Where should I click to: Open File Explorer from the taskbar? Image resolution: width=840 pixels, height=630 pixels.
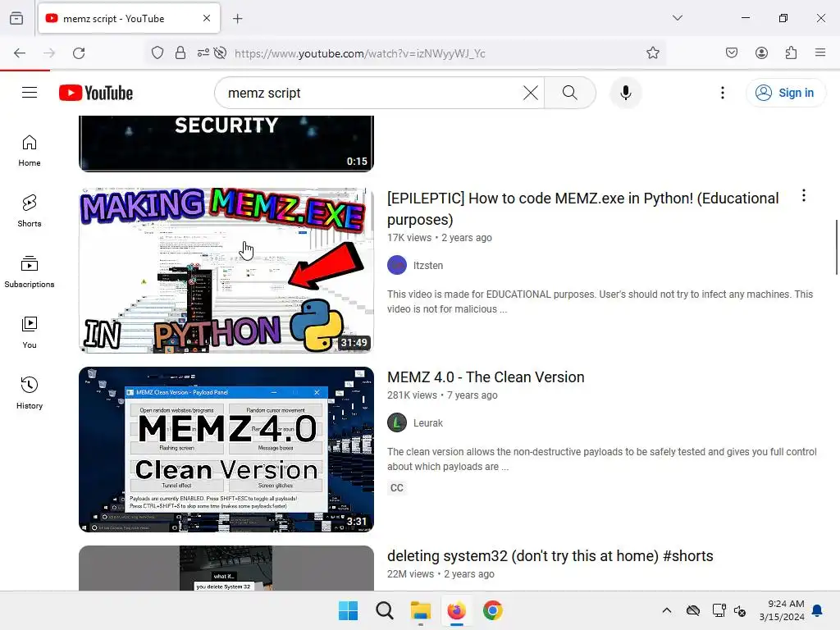point(421,610)
